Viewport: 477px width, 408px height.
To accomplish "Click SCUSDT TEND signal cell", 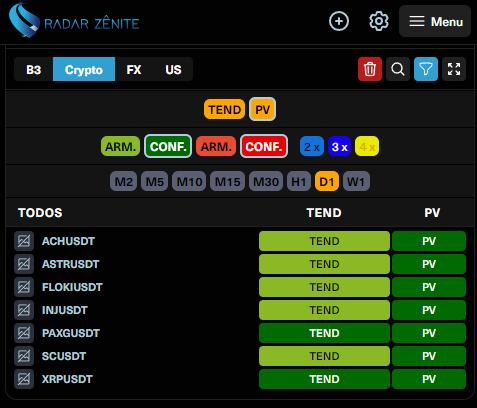I will 324,356.
